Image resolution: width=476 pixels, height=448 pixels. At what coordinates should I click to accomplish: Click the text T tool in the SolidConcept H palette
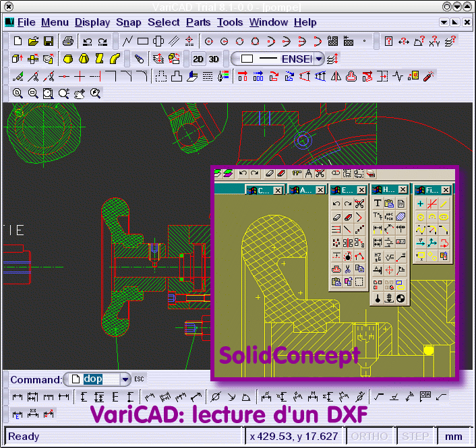coord(377,203)
